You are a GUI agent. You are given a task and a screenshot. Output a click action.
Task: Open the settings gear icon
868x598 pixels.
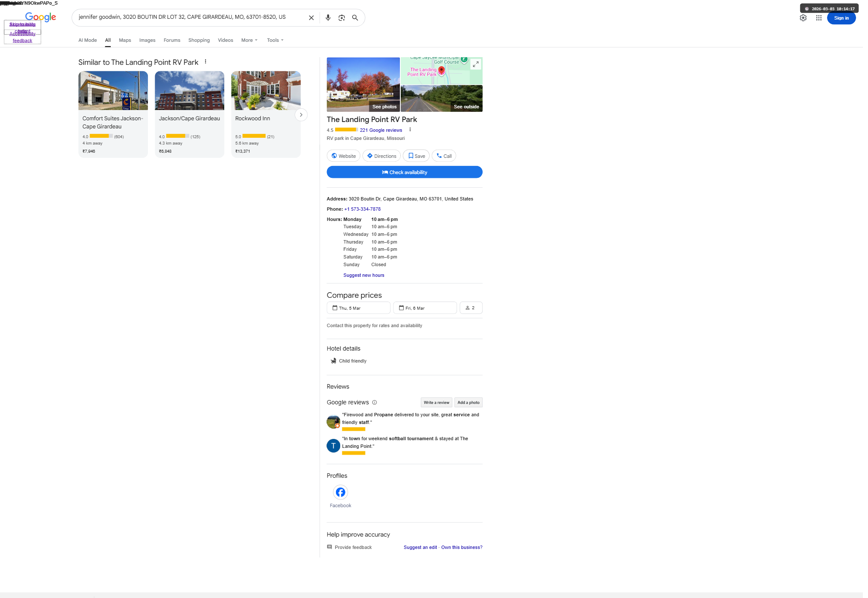pos(803,18)
